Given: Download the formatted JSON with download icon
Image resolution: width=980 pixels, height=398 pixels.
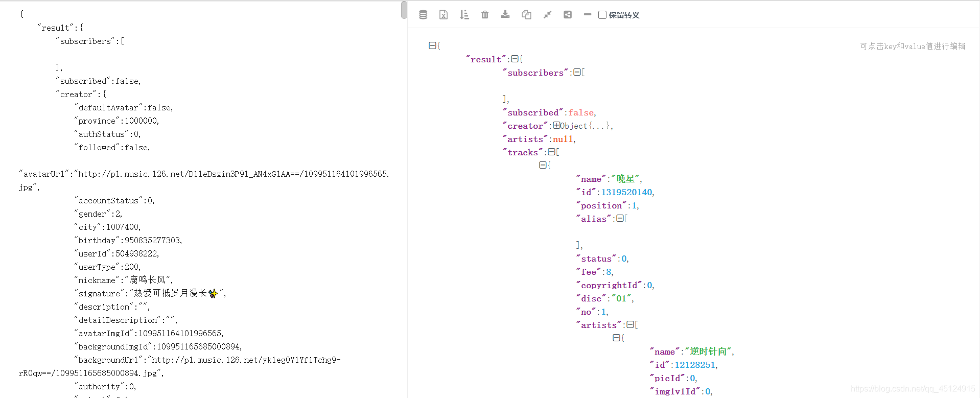Looking at the screenshot, I should pyautogui.click(x=505, y=14).
